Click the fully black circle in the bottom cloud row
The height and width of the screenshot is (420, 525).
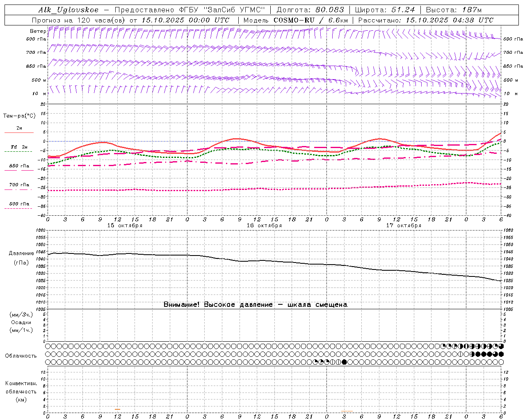click(344, 362)
